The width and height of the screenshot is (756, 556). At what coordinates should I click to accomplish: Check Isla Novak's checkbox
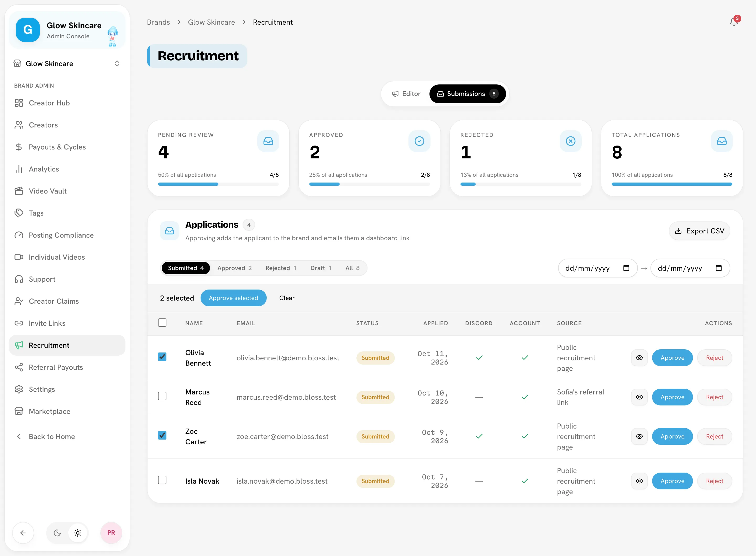162,480
